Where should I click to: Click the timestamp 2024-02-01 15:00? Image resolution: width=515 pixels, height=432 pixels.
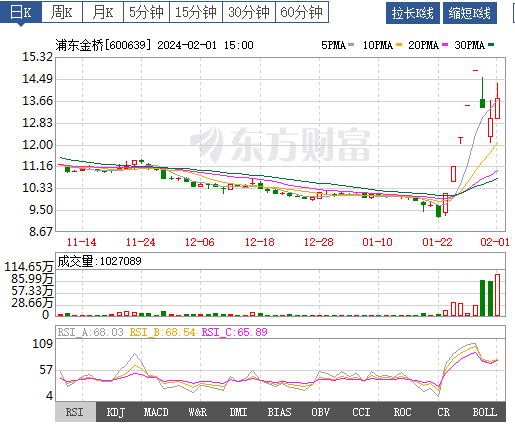pyautogui.click(x=205, y=45)
